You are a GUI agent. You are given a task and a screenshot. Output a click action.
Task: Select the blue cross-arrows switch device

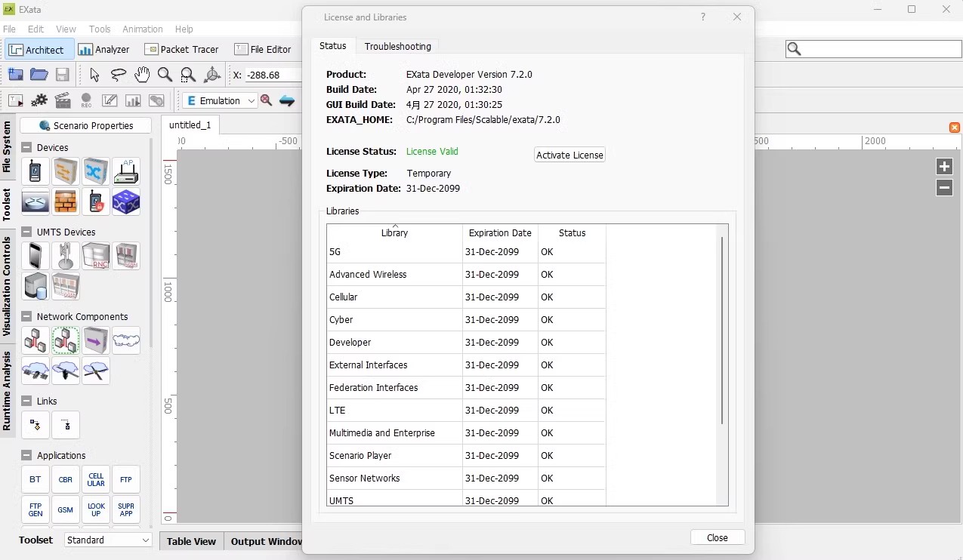pyautogui.click(x=96, y=171)
